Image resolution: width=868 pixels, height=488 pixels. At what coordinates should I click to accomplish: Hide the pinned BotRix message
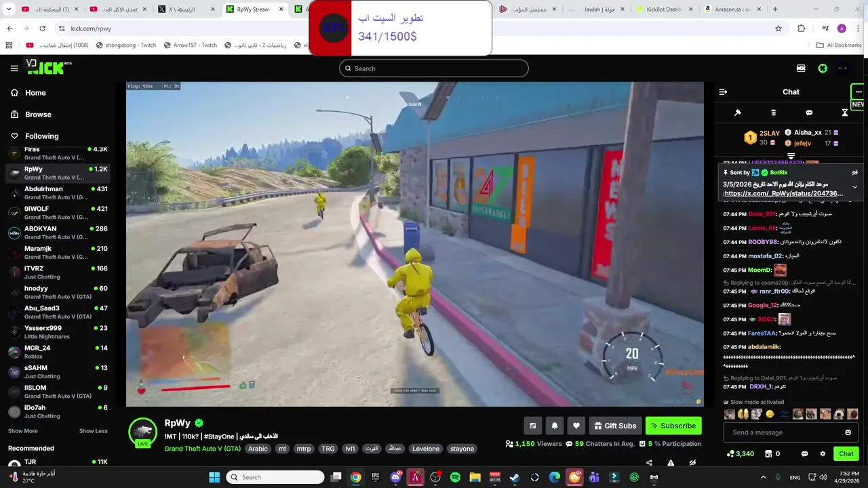click(x=854, y=173)
